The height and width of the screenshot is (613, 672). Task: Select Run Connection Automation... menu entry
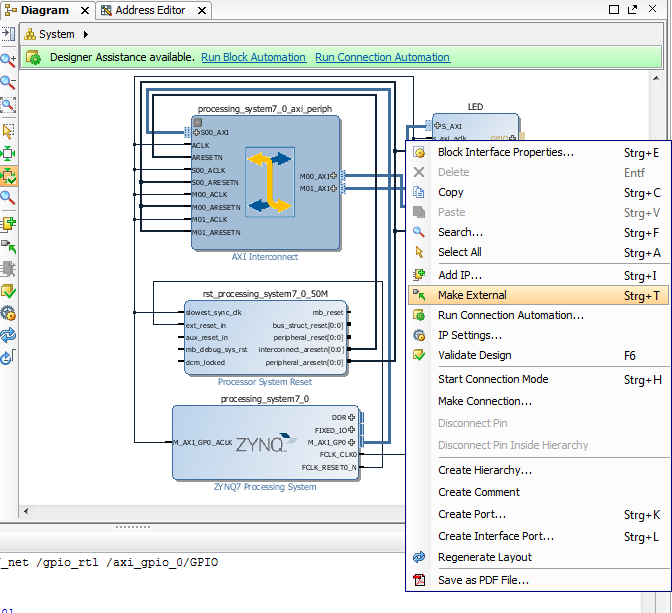click(x=538, y=316)
